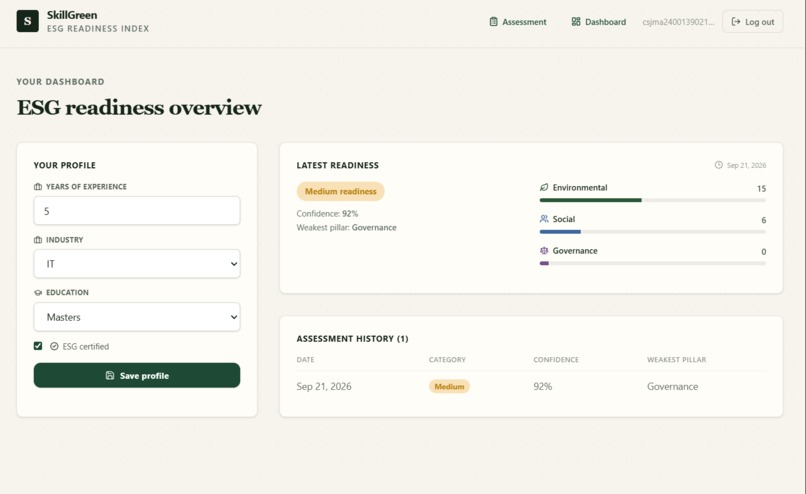The height and width of the screenshot is (494, 806).
Task: Click the Environmental score 15
Action: tap(761, 189)
